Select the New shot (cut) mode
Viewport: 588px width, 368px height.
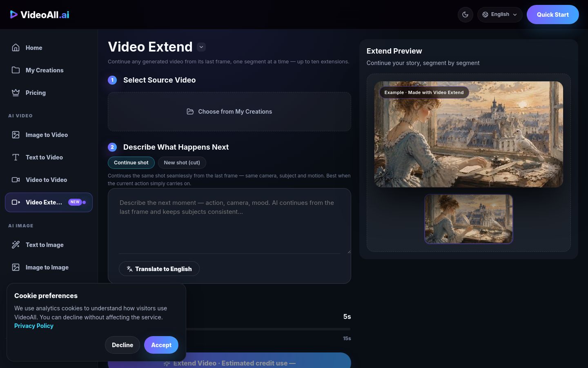(182, 163)
